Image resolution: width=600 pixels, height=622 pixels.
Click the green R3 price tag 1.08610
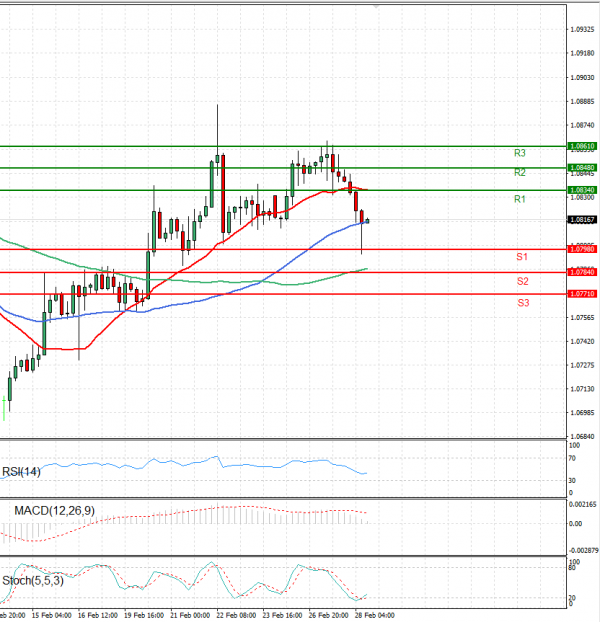point(582,146)
